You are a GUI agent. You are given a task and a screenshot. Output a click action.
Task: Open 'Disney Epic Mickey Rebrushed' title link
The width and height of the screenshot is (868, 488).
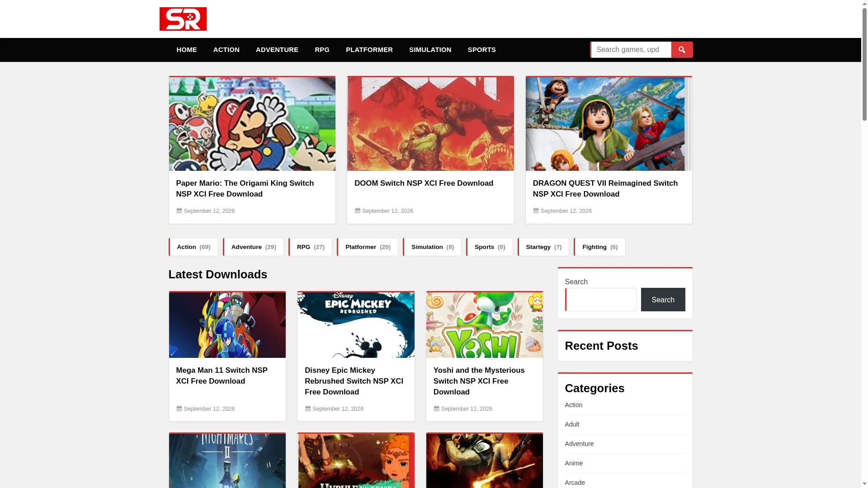[354, 381]
